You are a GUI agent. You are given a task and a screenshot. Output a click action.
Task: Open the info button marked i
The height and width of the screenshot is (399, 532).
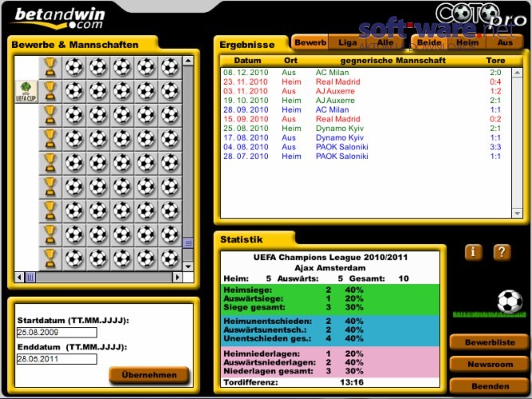(x=473, y=253)
